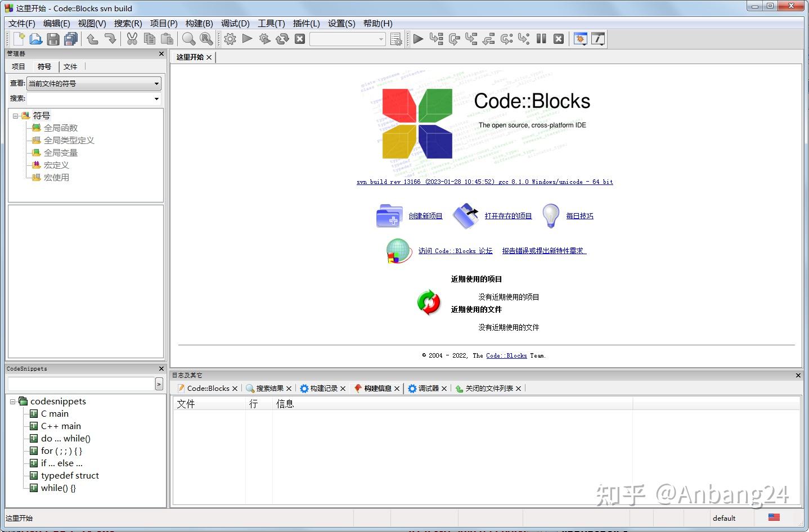Open the debugging windows icon on debug toolbar
This screenshot has width=809, height=532.
click(x=580, y=38)
